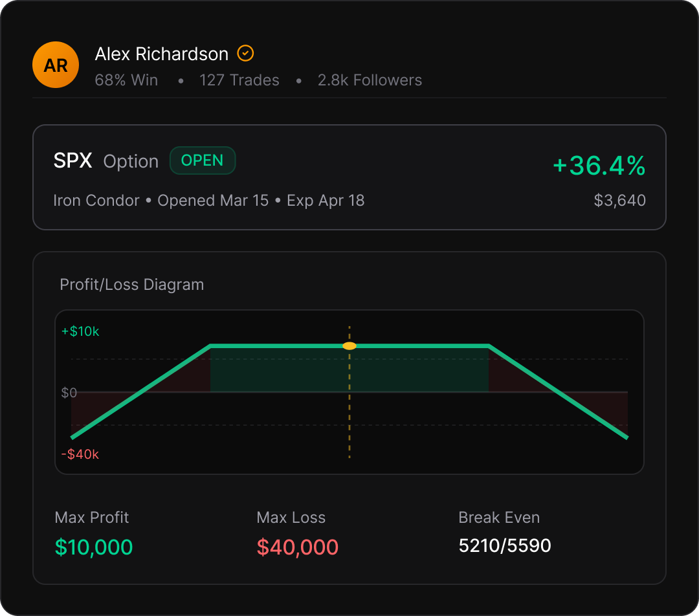Click the 68% Win stat

click(x=126, y=80)
